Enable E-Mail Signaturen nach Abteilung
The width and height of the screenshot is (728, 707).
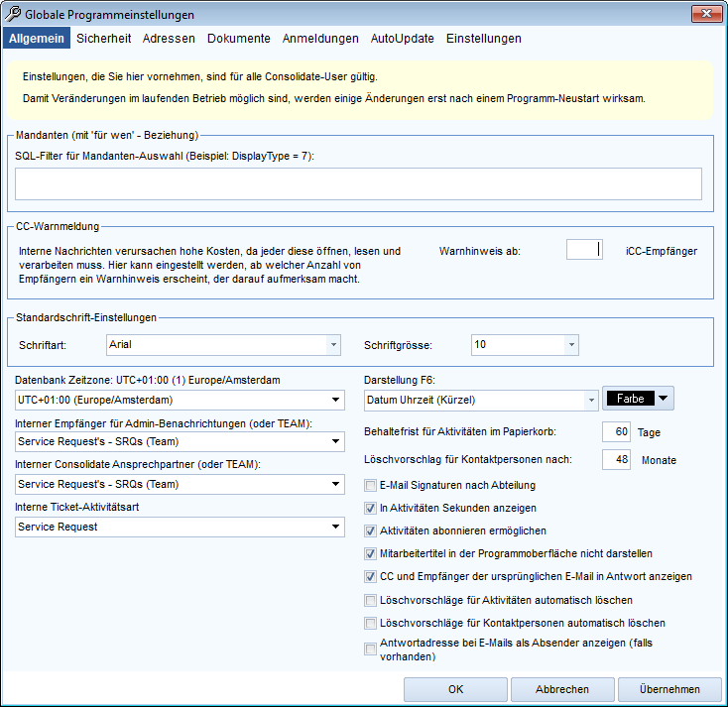pyautogui.click(x=371, y=486)
